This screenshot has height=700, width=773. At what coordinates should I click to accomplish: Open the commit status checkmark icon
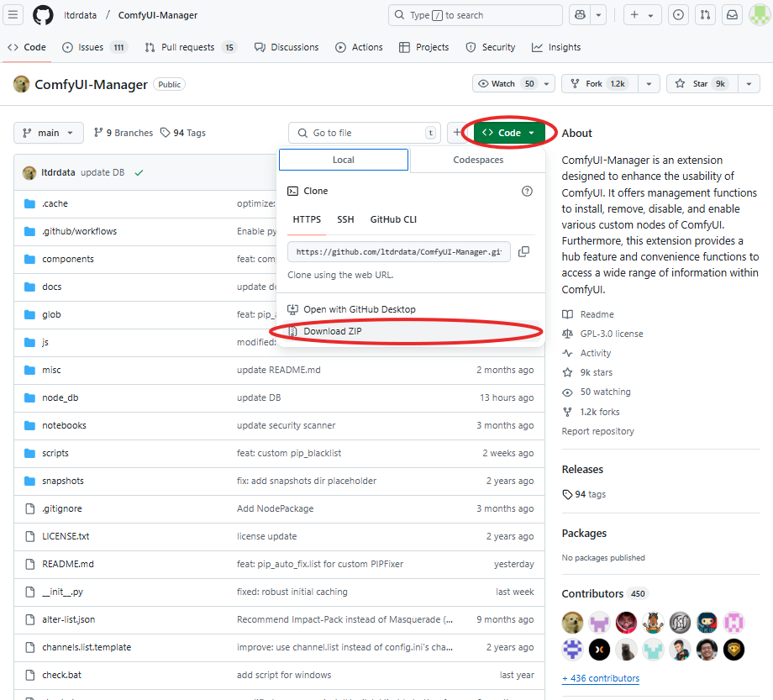[x=139, y=172]
